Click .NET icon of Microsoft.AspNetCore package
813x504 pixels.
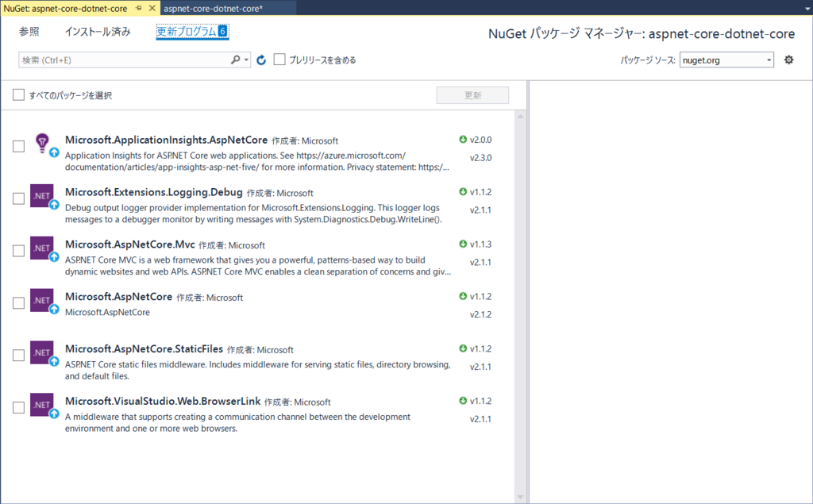point(41,300)
